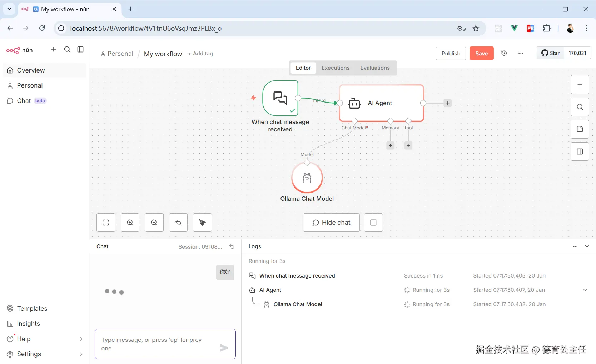Hide the chat panel
The width and height of the screenshot is (596, 364).
click(331, 223)
